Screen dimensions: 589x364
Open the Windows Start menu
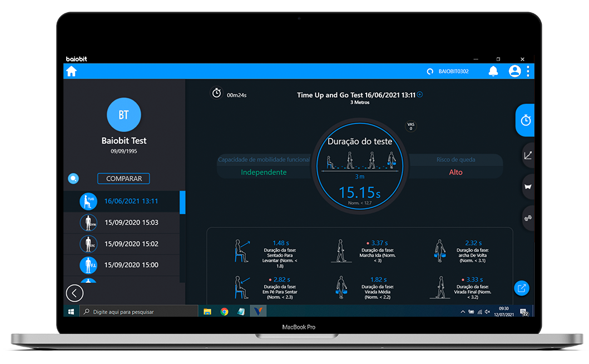coord(71,311)
